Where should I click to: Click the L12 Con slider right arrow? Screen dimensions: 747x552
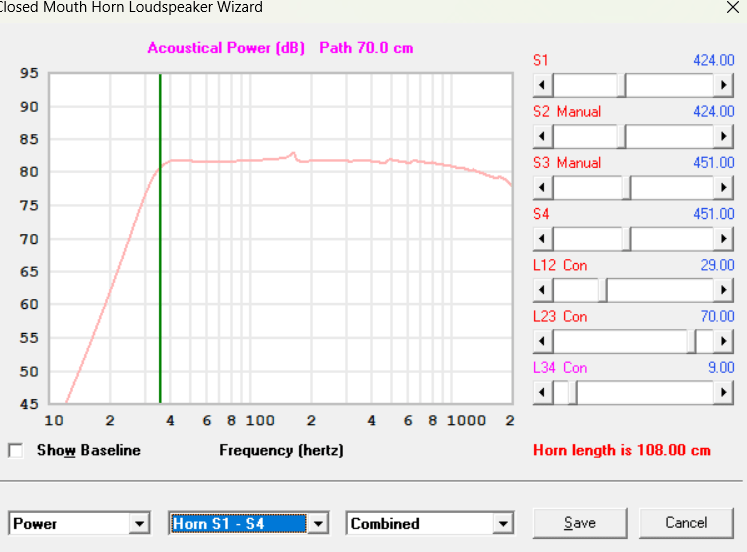[x=723, y=290]
